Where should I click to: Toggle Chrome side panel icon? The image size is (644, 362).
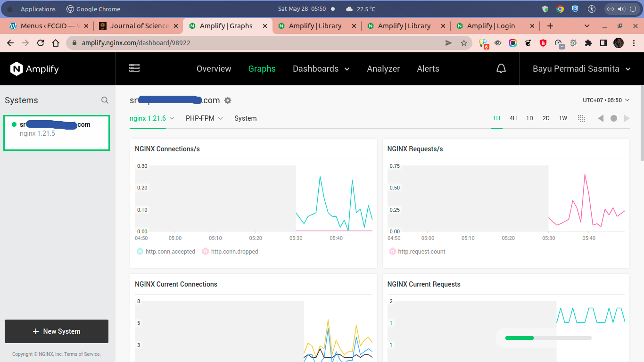pos(603,43)
